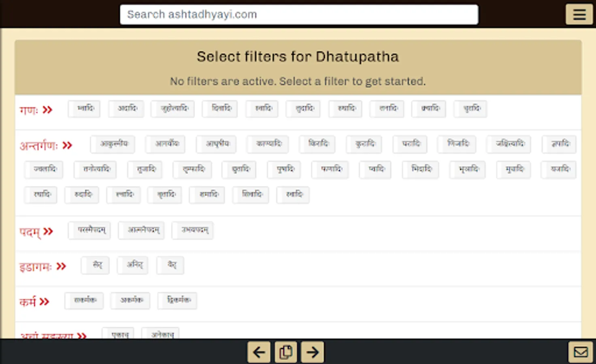This screenshot has width=596, height=364.
Task: Expand the bottom अङ्गां section chevrons
Action: pos(82,336)
